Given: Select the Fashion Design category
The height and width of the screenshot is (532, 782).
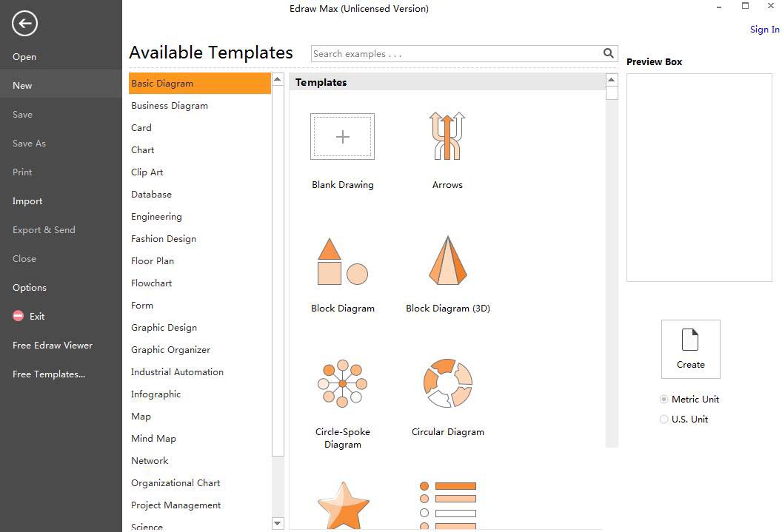Looking at the screenshot, I should coord(164,238).
